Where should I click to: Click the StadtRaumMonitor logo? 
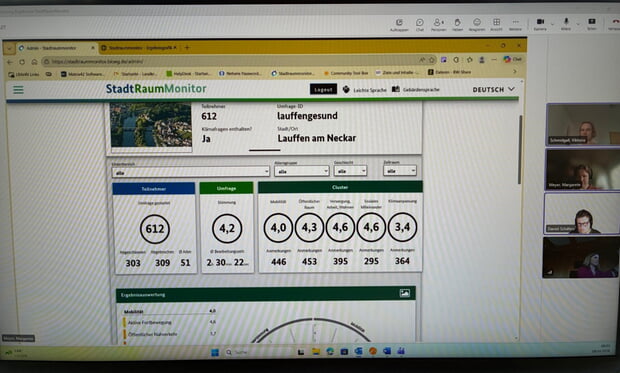tap(156, 89)
